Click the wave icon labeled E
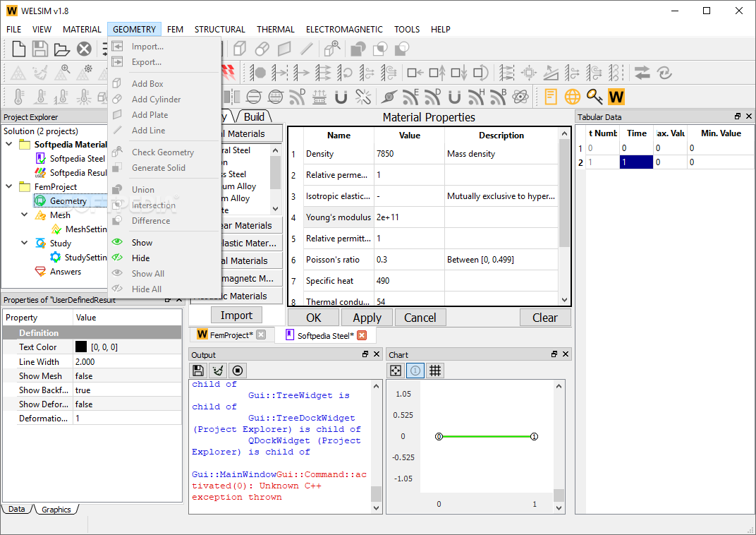 coord(410,97)
